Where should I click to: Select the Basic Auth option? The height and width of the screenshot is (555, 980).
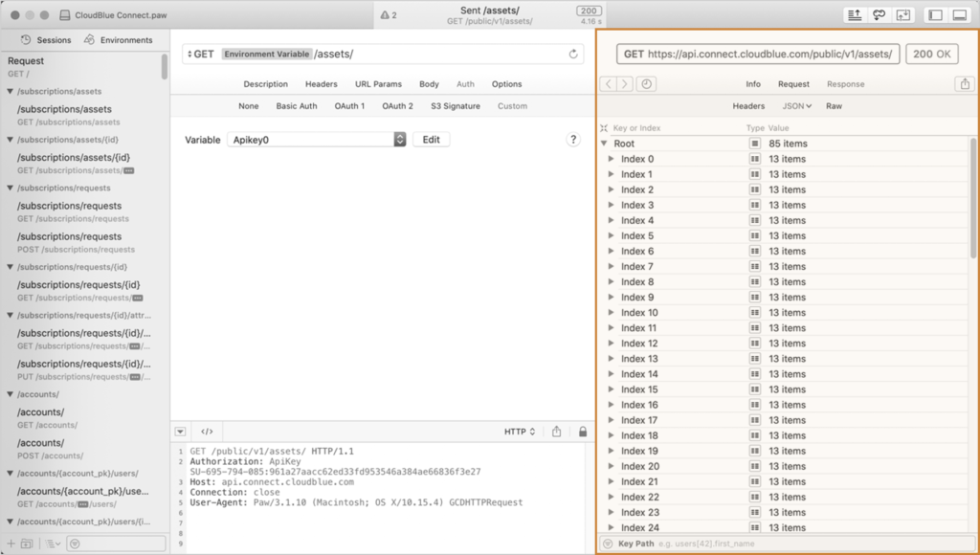click(297, 106)
